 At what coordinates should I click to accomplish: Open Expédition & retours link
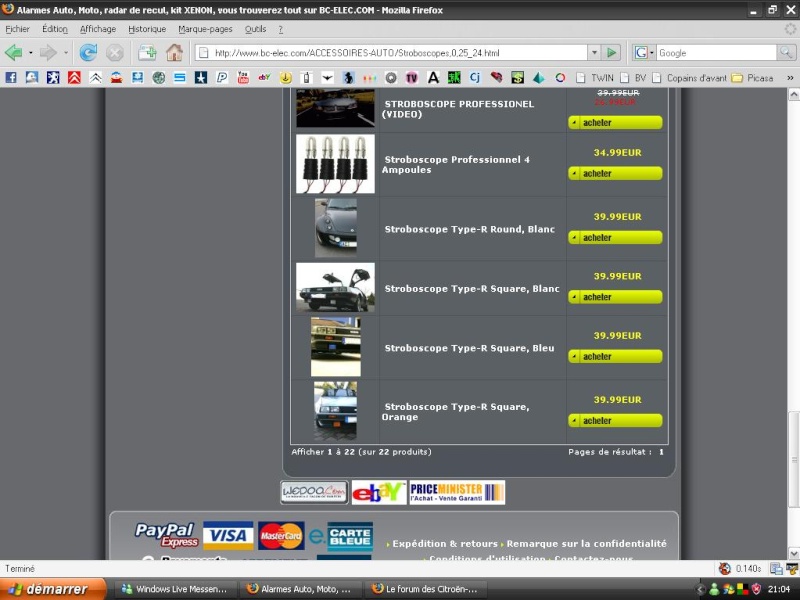coord(444,543)
